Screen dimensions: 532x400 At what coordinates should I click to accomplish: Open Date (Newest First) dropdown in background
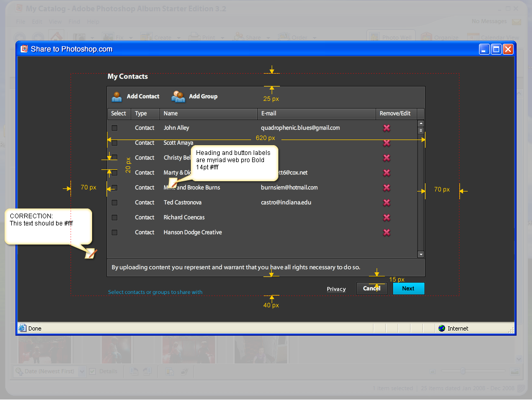(82, 372)
